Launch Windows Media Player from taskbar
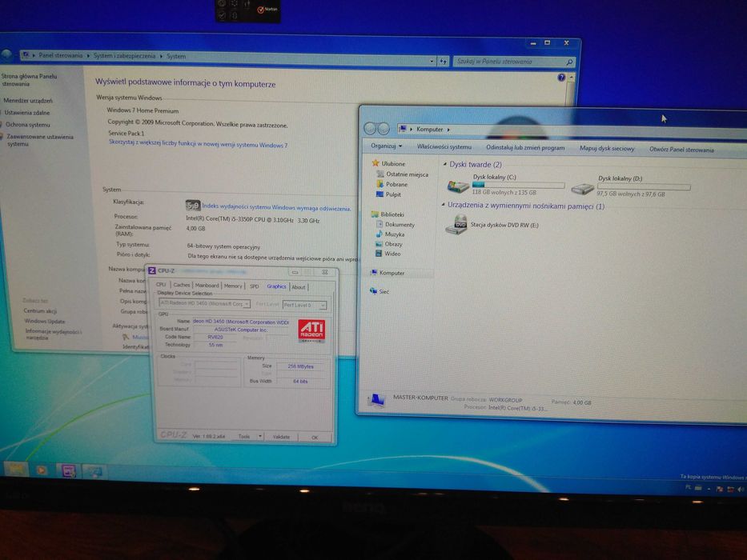The width and height of the screenshot is (747, 560). (x=42, y=470)
